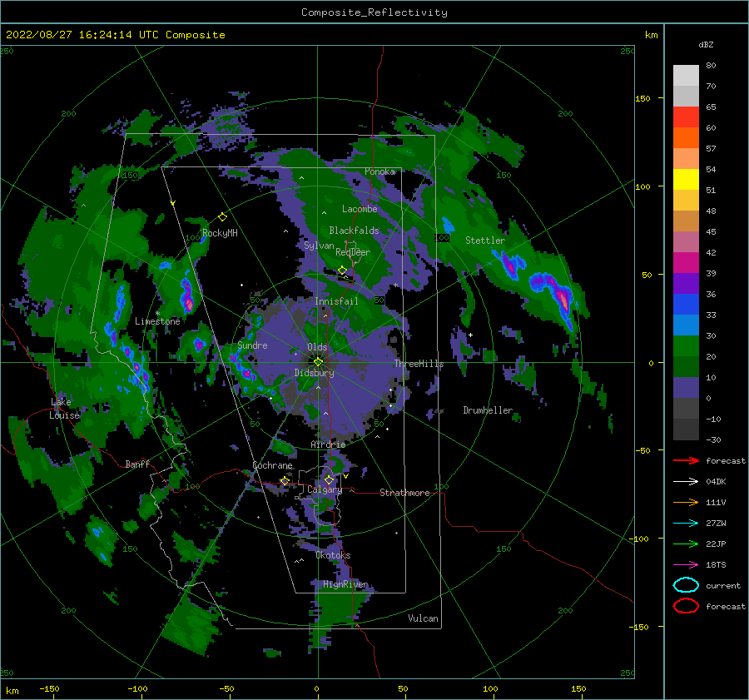The image size is (749, 700).
Task: Select the purple 36–39 dBZ swatch
Action: pos(686,283)
